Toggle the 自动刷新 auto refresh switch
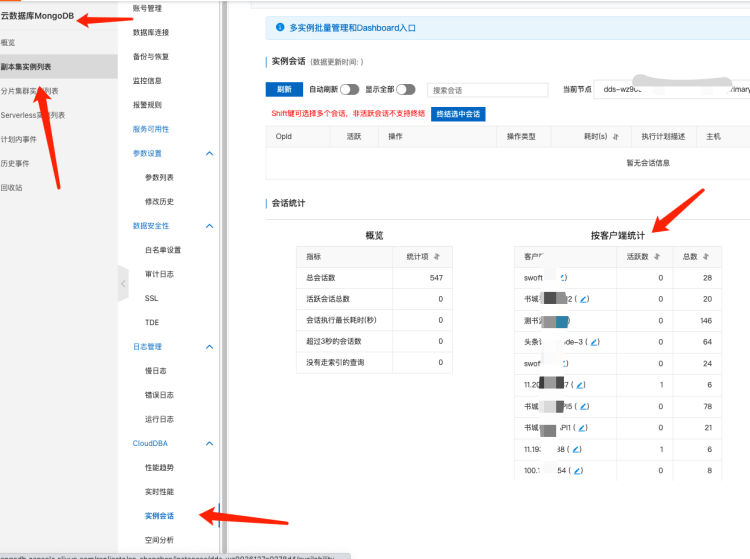 pos(349,89)
